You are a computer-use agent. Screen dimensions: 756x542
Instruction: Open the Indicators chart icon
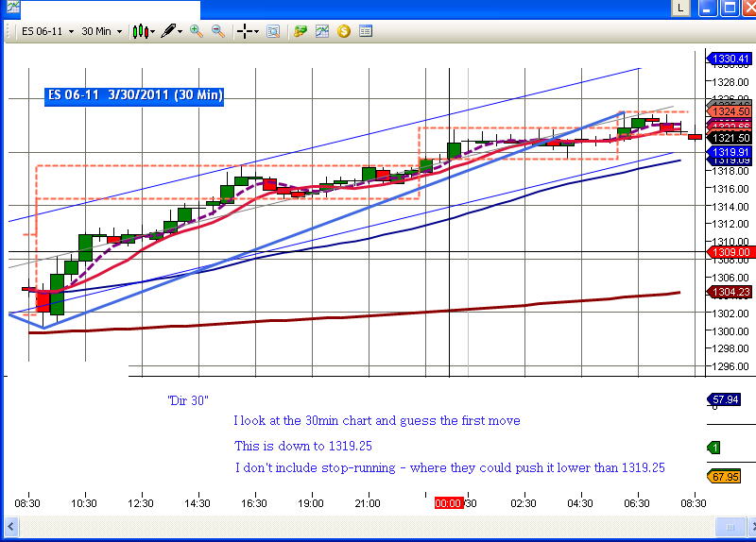(322, 31)
